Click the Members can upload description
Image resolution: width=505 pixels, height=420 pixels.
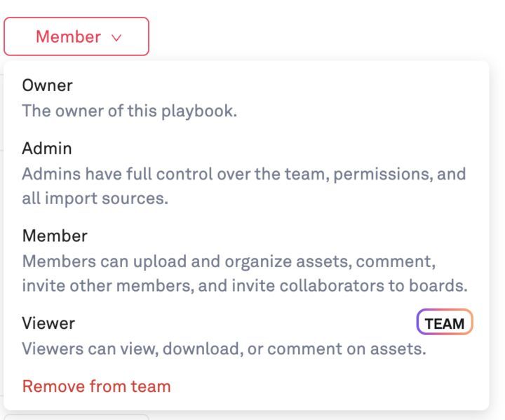click(x=245, y=273)
